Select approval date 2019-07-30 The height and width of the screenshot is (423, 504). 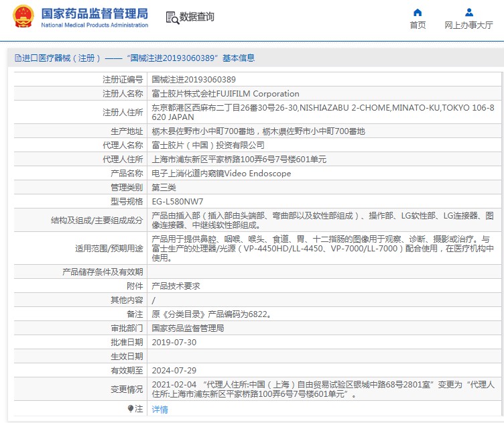click(x=174, y=343)
